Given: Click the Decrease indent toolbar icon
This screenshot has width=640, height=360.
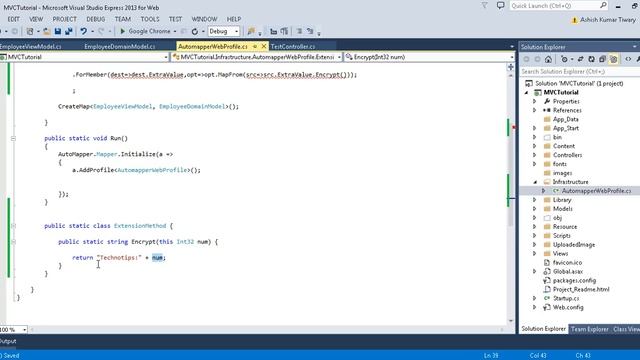Looking at the screenshot, I should [x=273, y=31].
